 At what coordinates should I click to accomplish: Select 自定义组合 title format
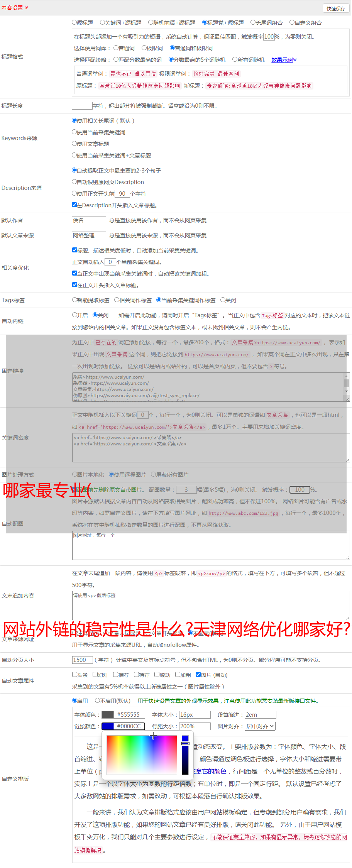click(x=292, y=22)
